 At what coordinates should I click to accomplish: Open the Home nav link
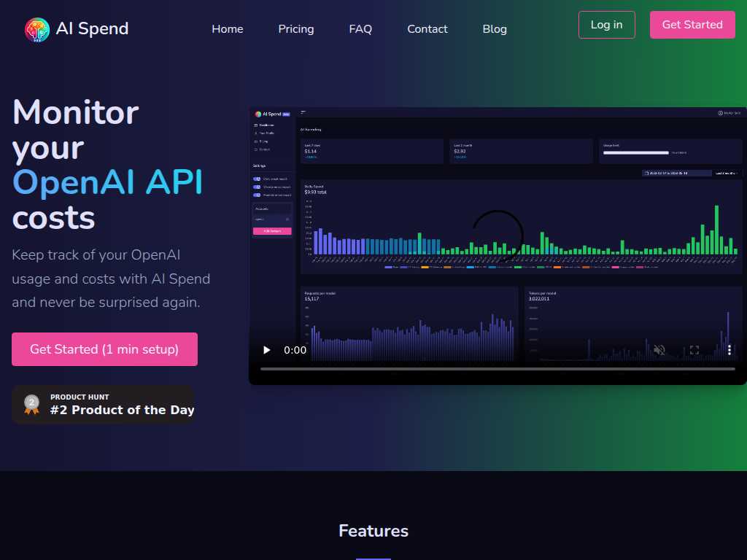[228, 29]
